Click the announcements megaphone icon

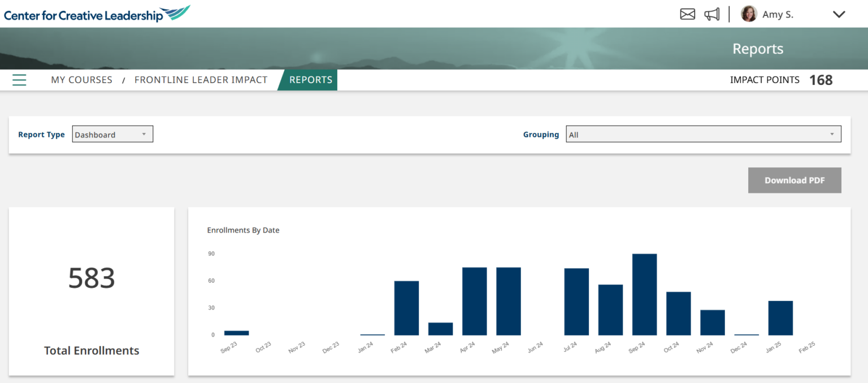pos(711,14)
